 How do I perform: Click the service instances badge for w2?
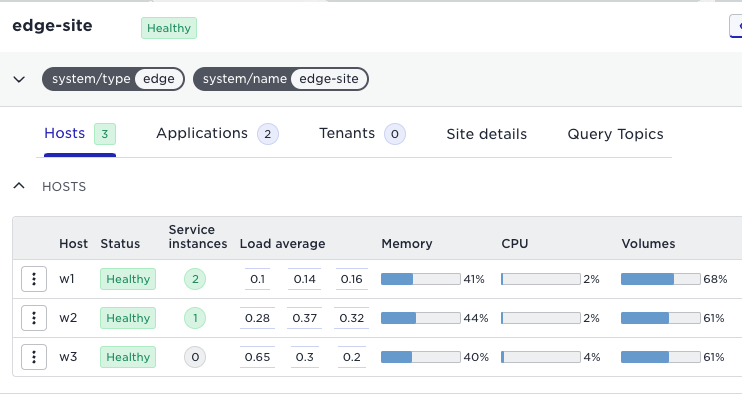(x=195, y=318)
